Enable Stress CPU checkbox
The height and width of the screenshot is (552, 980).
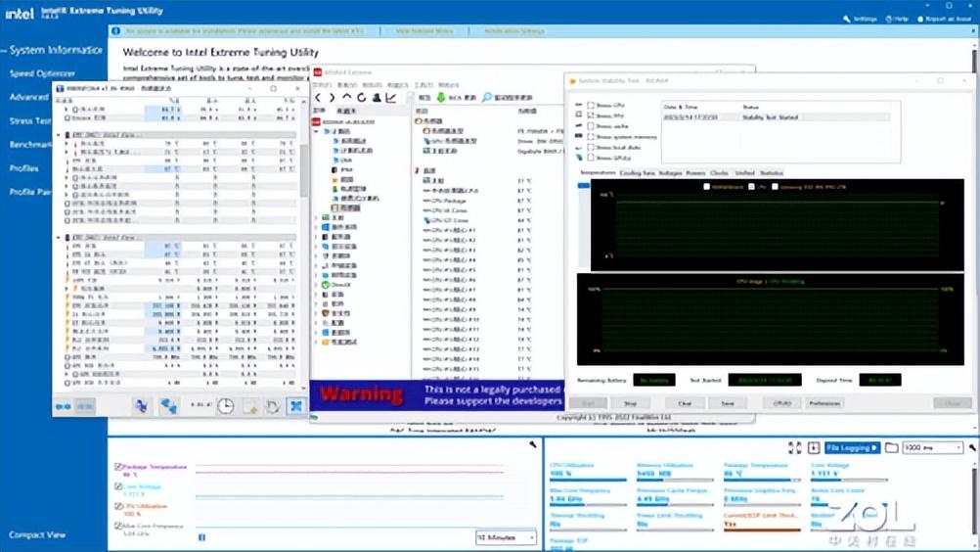point(591,105)
